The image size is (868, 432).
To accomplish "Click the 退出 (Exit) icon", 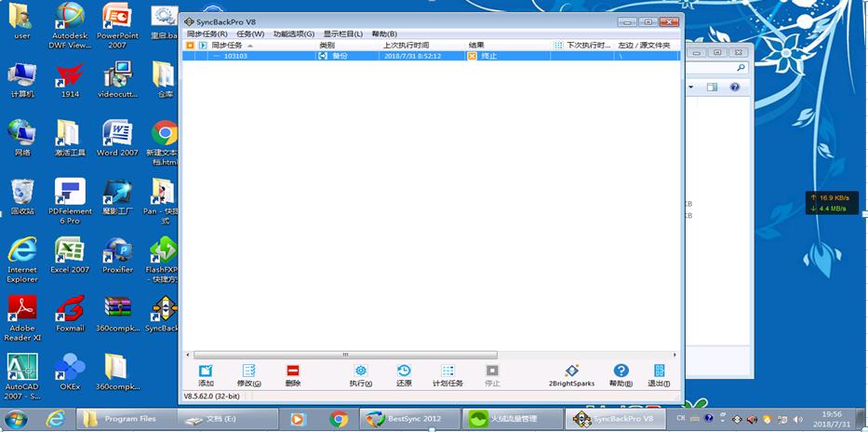I will point(659,371).
